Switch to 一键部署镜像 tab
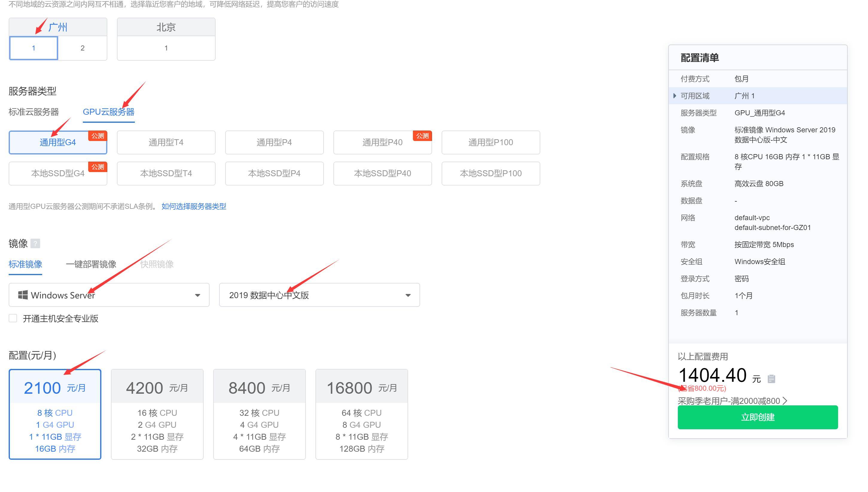The image size is (868, 492). click(91, 264)
